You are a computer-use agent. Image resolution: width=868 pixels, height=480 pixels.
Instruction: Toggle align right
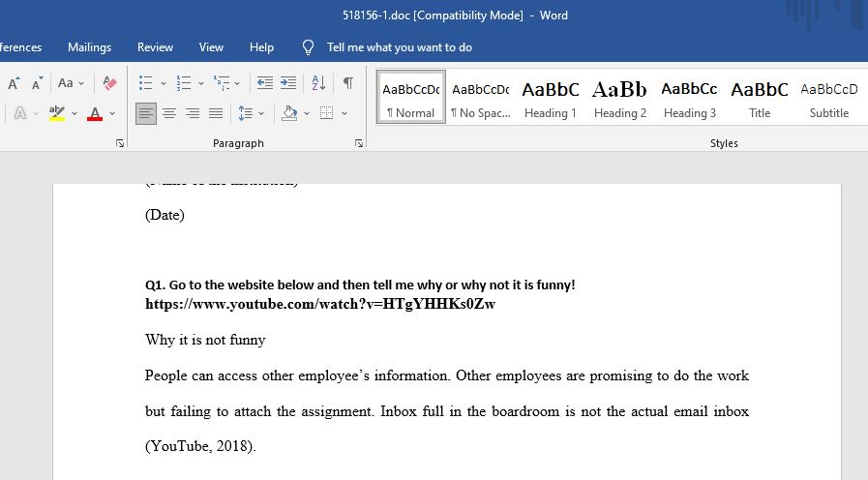tap(193, 113)
